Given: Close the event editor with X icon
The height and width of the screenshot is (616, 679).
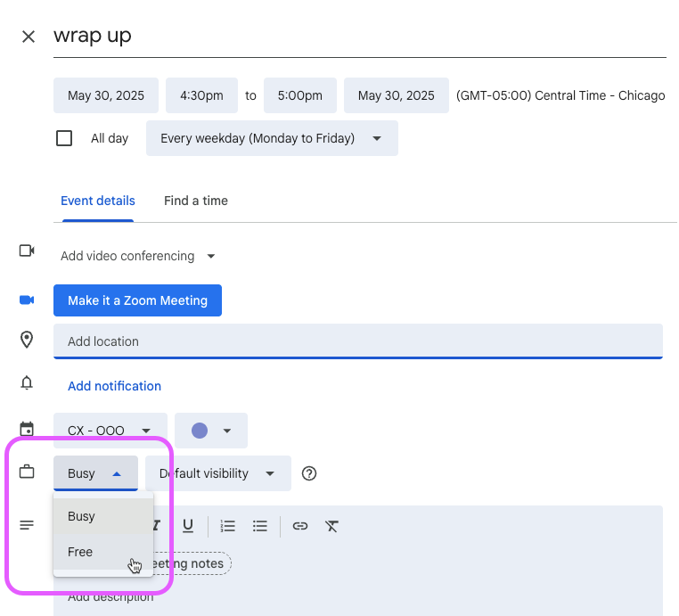Looking at the screenshot, I should click(x=29, y=37).
